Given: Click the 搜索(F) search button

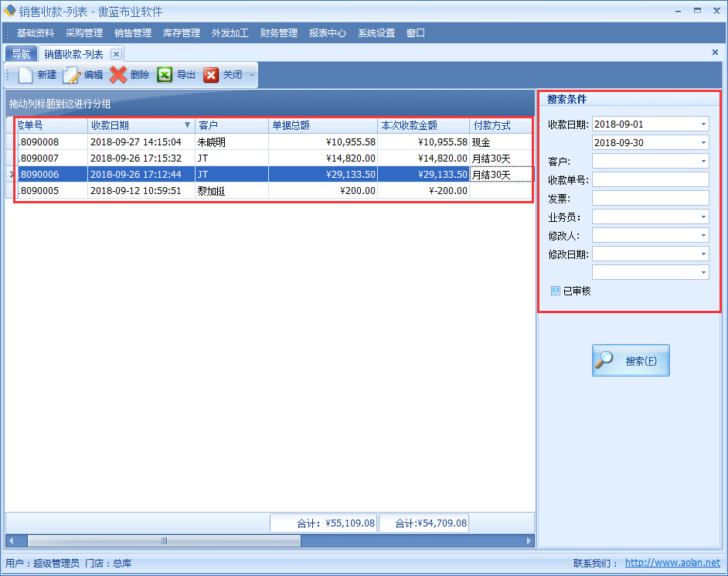Looking at the screenshot, I should click(631, 361).
